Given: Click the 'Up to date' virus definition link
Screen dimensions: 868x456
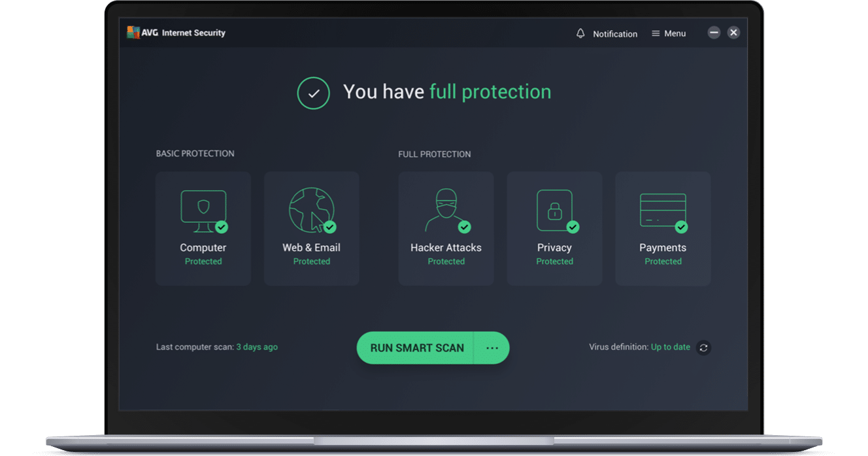Looking at the screenshot, I should [x=671, y=347].
